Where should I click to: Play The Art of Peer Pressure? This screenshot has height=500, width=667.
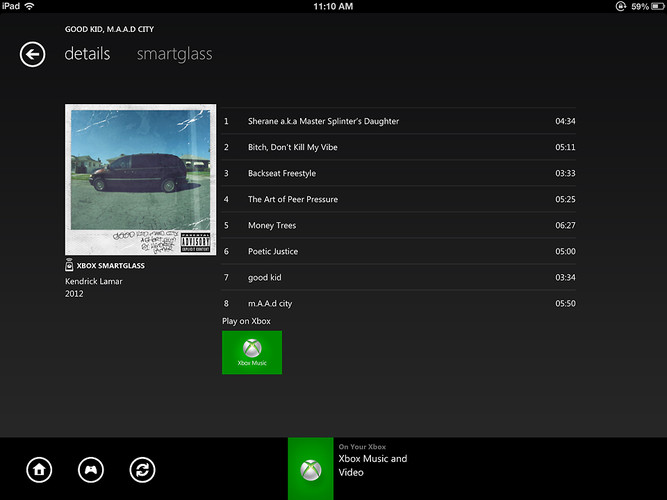(293, 199)
